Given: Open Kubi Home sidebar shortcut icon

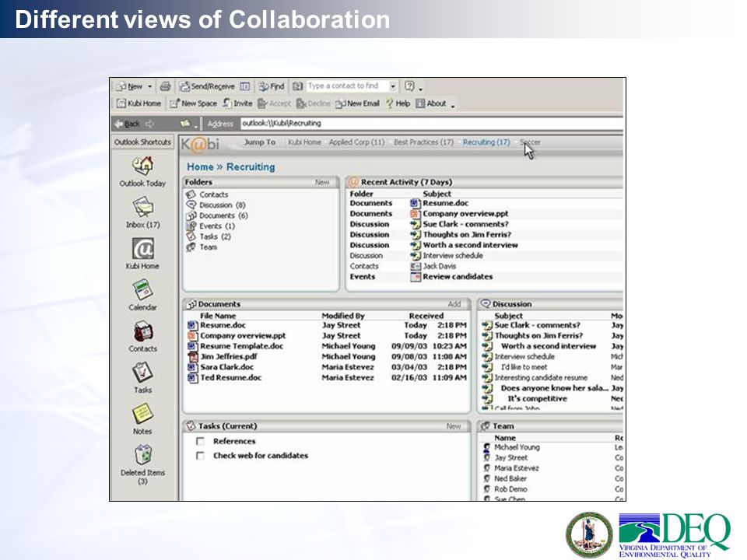Looking at the screenshot, I should [x=142, y=249].
